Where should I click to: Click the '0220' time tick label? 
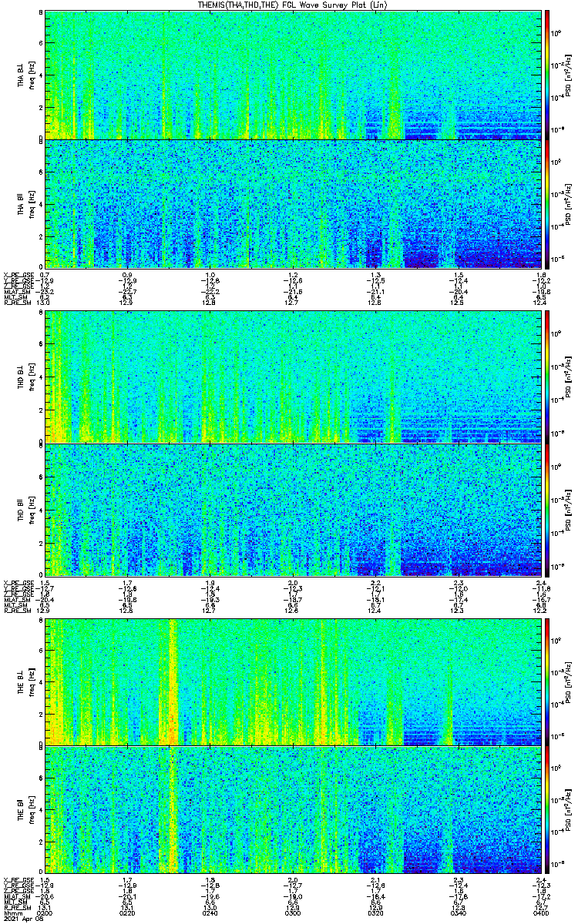tap(128, 912)
